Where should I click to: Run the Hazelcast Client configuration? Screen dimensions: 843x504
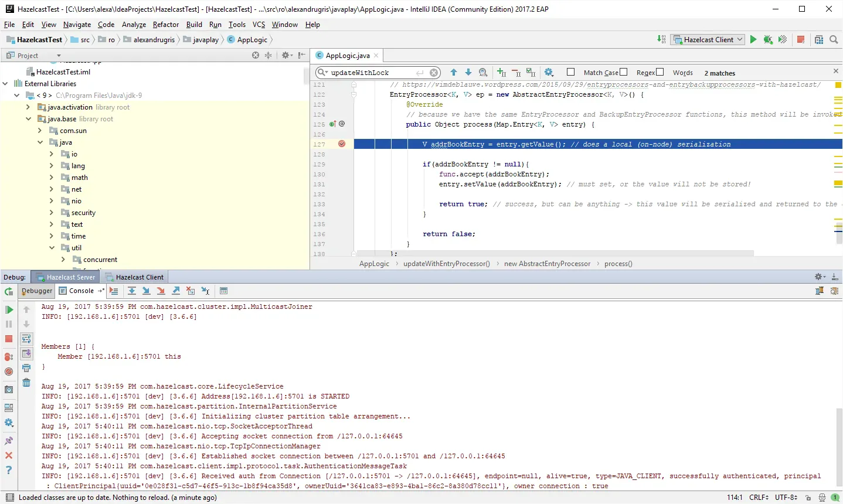point(753,39)
